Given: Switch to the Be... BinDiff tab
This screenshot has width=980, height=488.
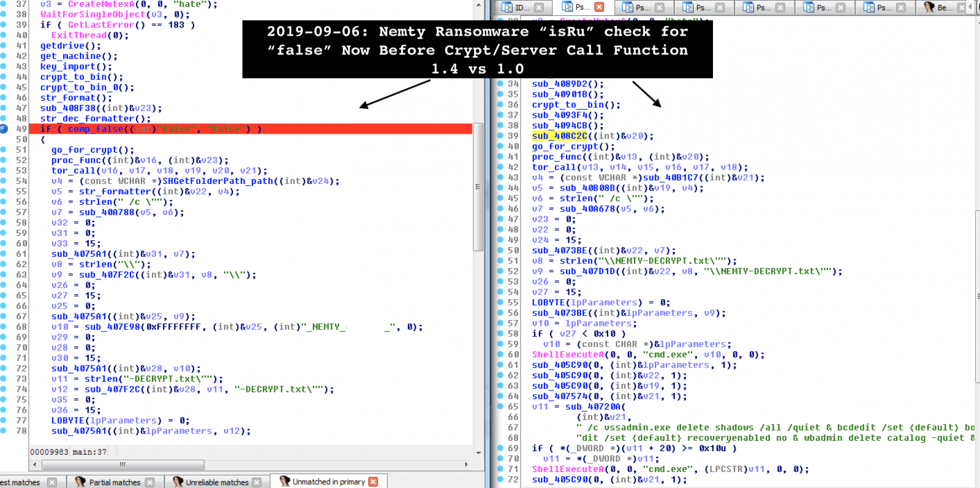Looking at the screenshot, I should [944, 7].
